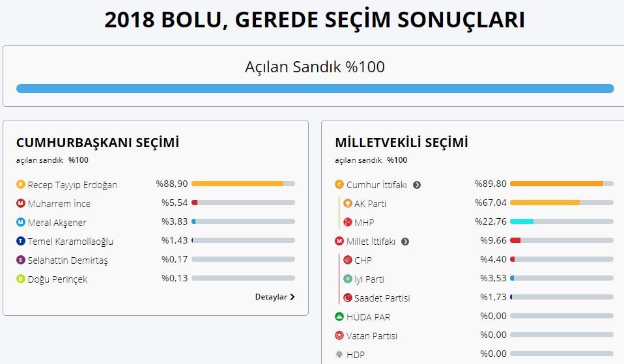The height and width of the screenshot is (364, 624).
Task: Select Selahattin Demirtaş candidate name
Action: (x=68, y=260)
